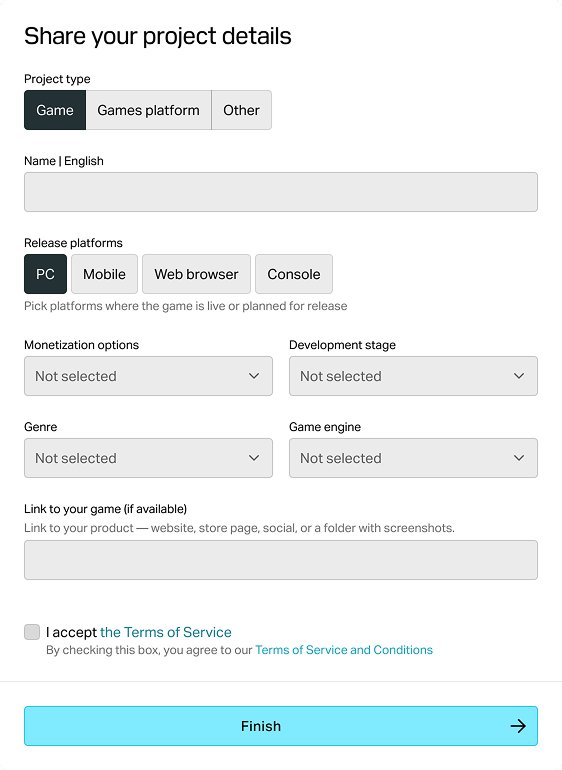Open the Terms of Service and Conditions link
This screenshot has width=562, height=770.
[x=344, y=650]
